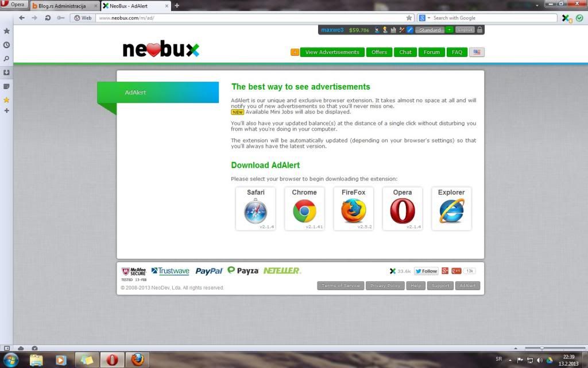588x368 pixels.
Task: Click the maxwc3 username link
Action: [x=332, y=30]
